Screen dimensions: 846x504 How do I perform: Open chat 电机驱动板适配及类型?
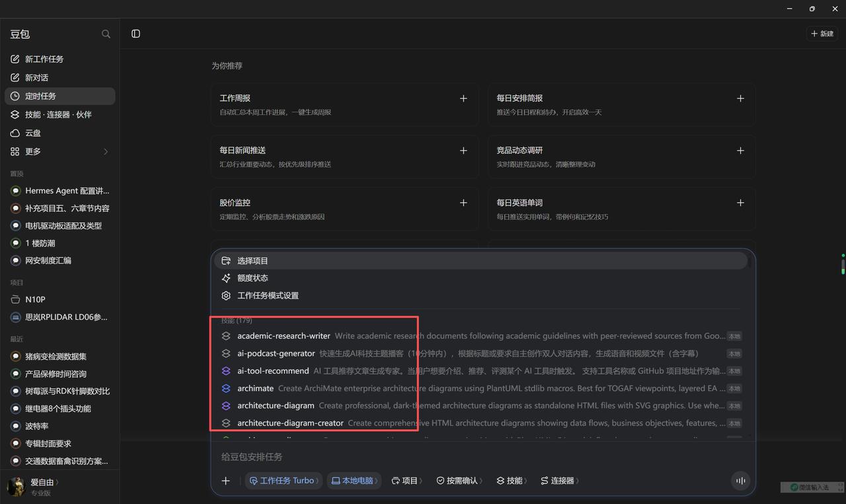pos(60,225)
